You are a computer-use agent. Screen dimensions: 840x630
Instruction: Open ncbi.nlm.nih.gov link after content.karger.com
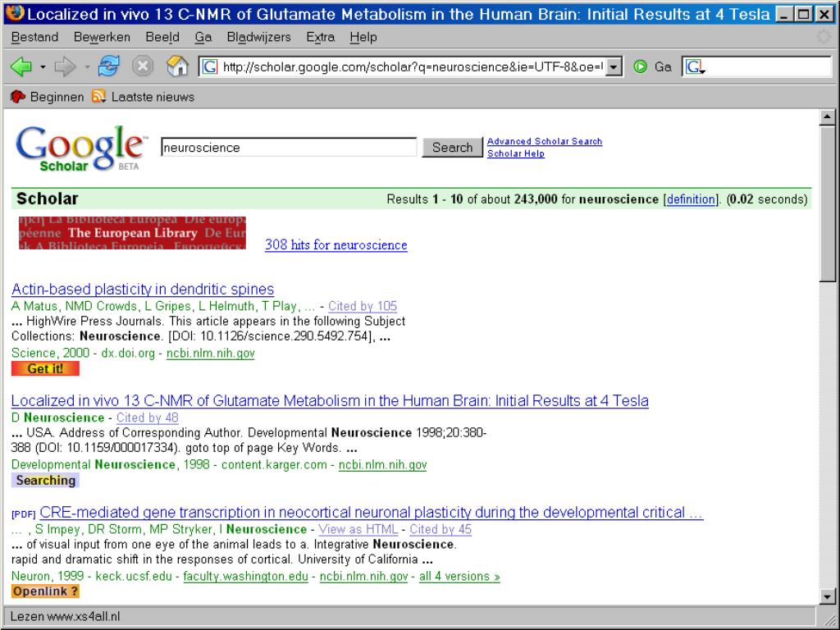(x=382, y=464)
